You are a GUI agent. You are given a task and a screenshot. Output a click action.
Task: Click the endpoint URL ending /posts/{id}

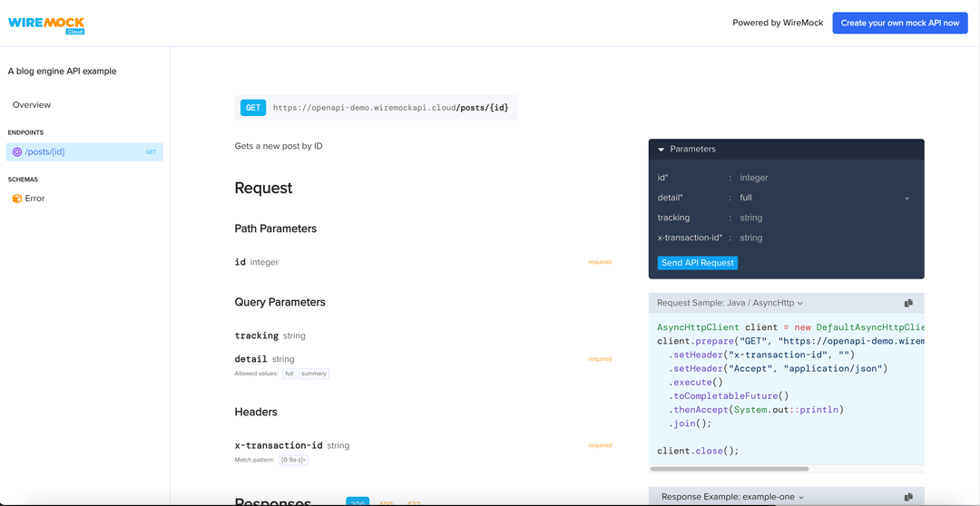(x=390, y=108)
